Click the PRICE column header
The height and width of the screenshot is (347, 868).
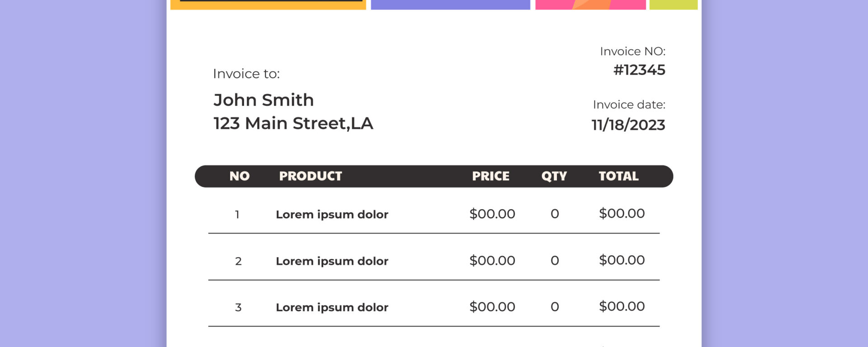(x=491, y=176)
